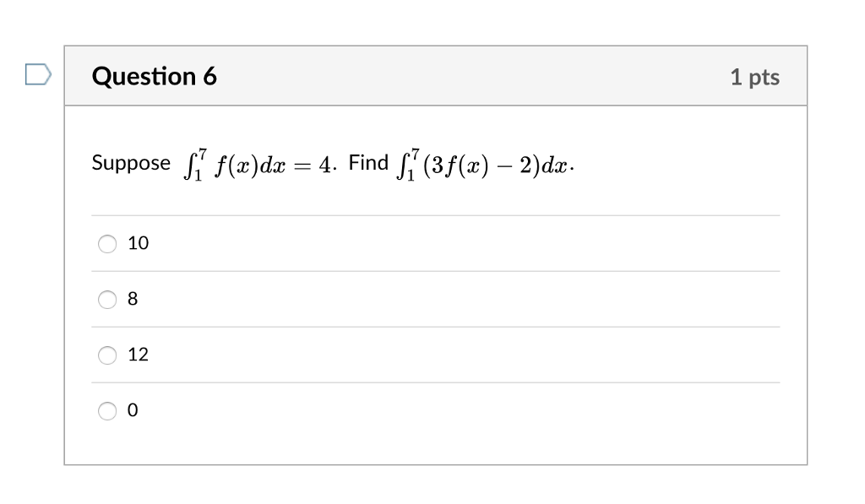Select the radio button for answer 10
Screen dimensions: 865x504
(107, 243)
